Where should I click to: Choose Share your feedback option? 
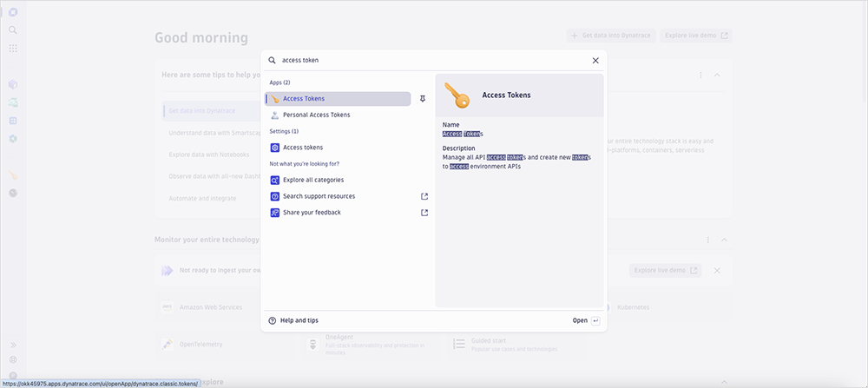(312, 213)
